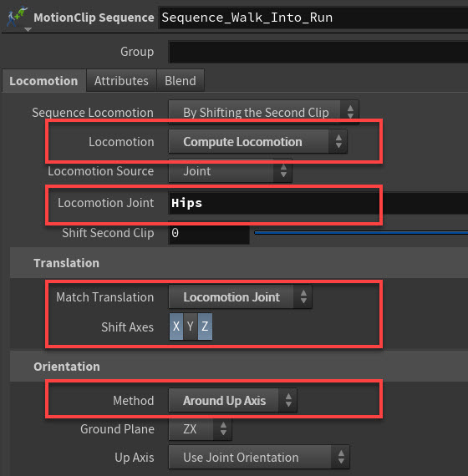Click the Compute Locomotion dropdown arrows
Viewport: 468px width, 476px height.
click(x=338, y=142)
